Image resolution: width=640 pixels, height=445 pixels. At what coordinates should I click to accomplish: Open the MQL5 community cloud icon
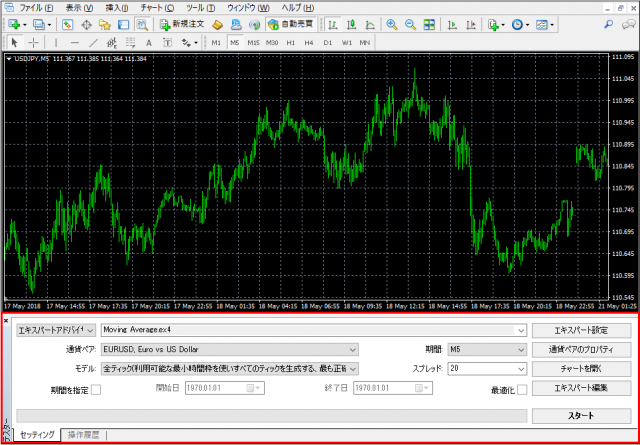point(236,24)
